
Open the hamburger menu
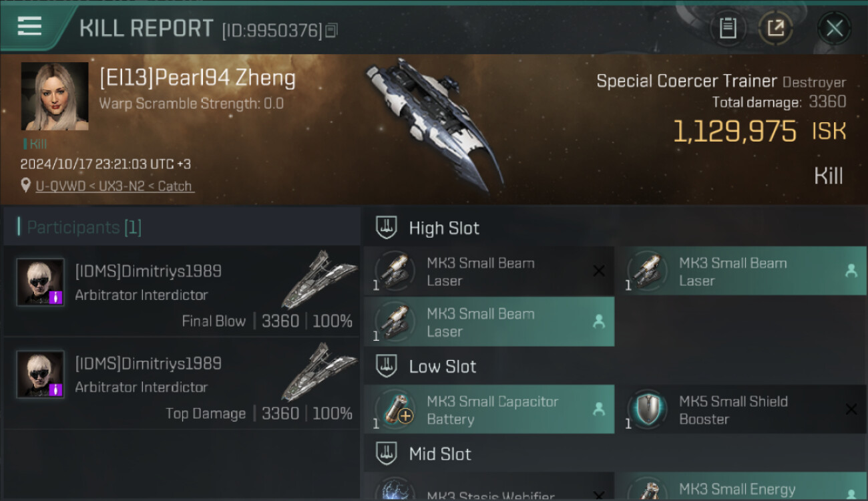pyautogui.click(x=30, y=27)
